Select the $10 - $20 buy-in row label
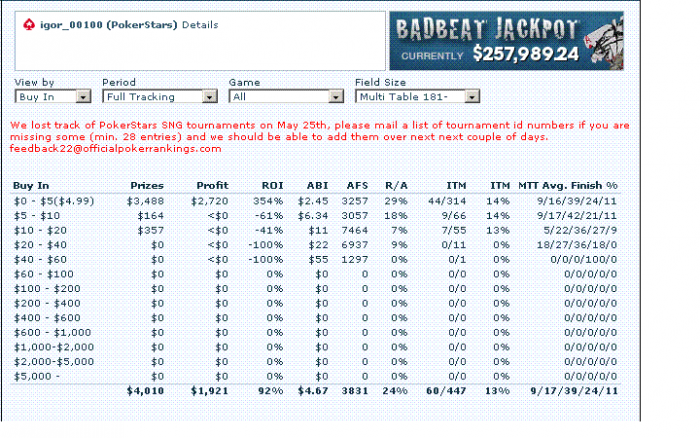 pos(40,231)
